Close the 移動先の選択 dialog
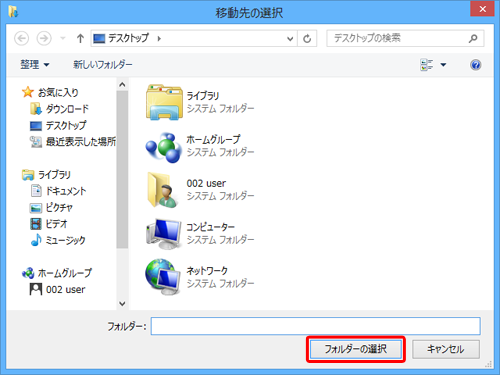This screenshot has width=500, height=375. 482,9
